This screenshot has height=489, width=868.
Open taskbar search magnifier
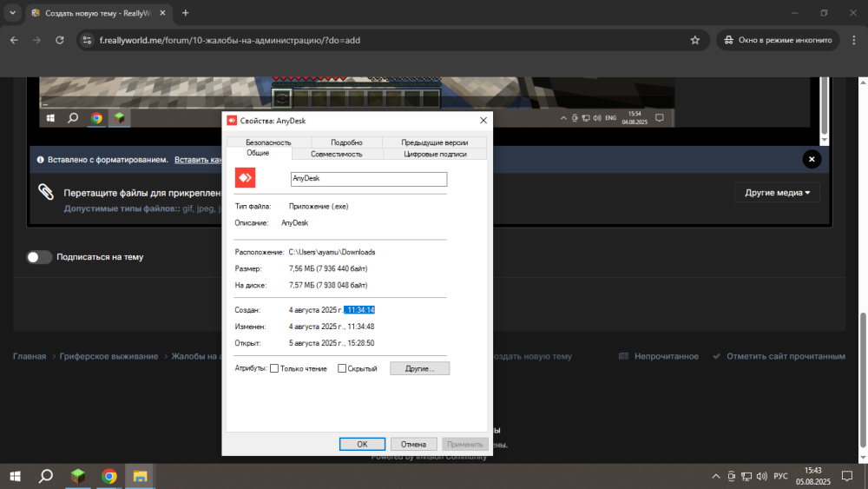[x=46, y=476]
